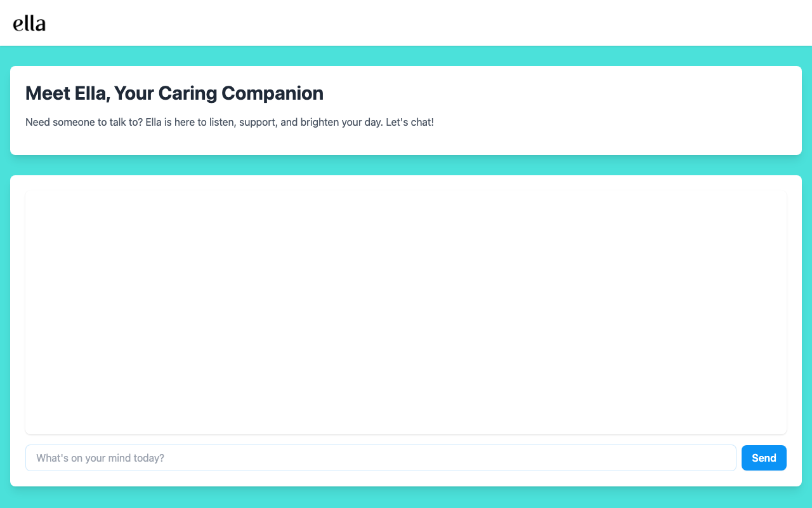
Task: Click the word "support" in the description
Action: click(x=258, y=122)
